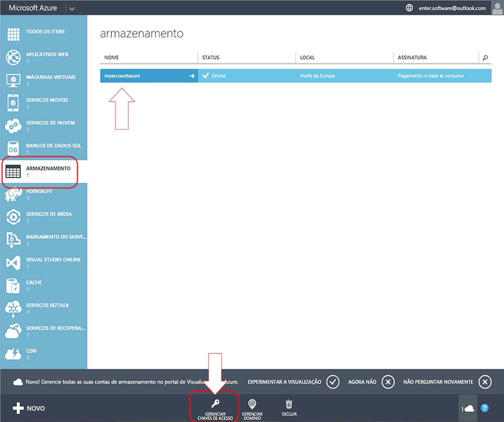Select the myaccountazure storage name
Image resolution: width=504 pixels, height=422 pixels.
pos(122,76)
